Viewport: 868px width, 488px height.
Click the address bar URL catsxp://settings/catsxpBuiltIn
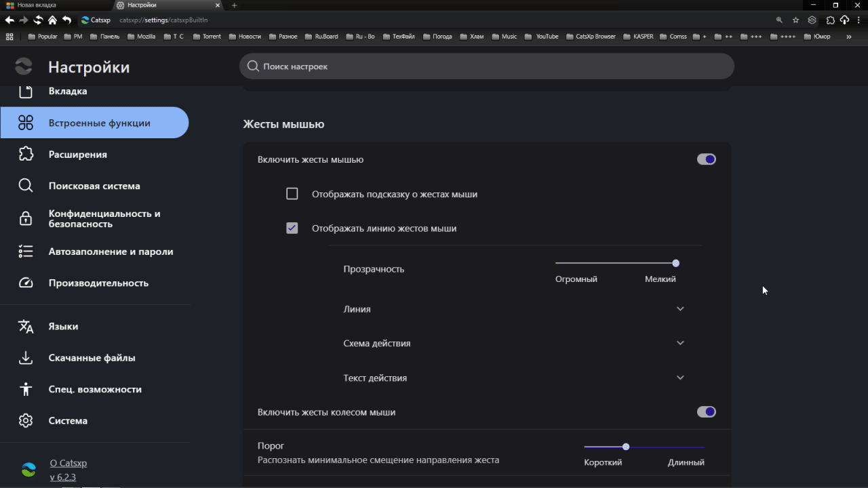(x=163, y=20)
